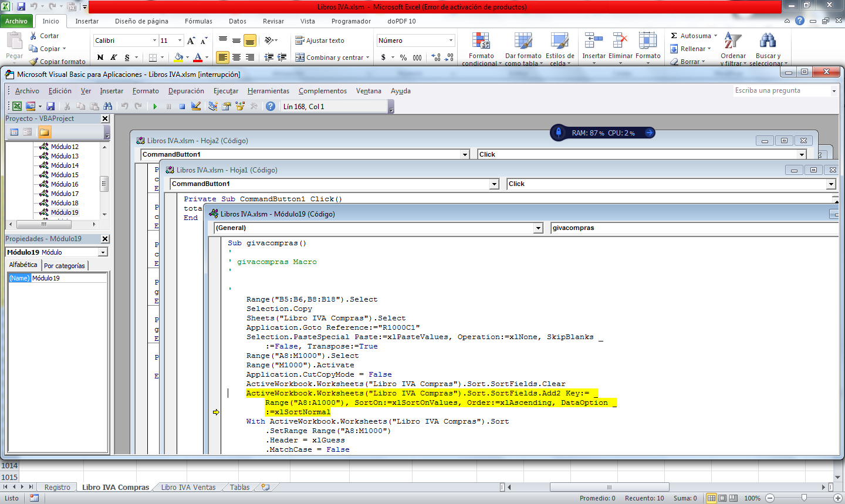This screenshot has width=845, height=504.
Task: Open the Calibri font name dropdown
Action: pos(154,40)
